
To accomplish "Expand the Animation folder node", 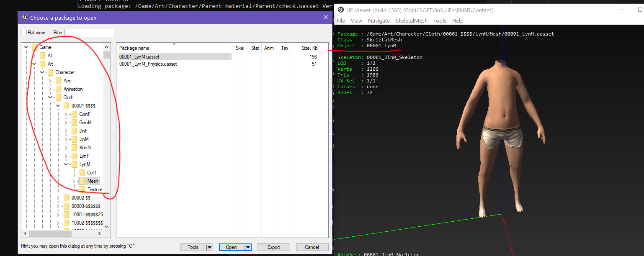I will [50, 89].
